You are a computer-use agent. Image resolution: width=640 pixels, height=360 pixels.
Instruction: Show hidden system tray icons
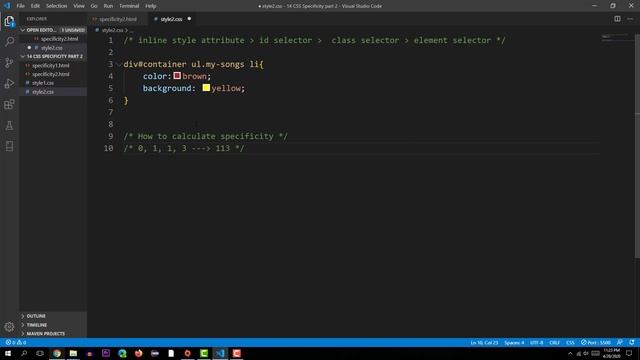coord(570,353)
